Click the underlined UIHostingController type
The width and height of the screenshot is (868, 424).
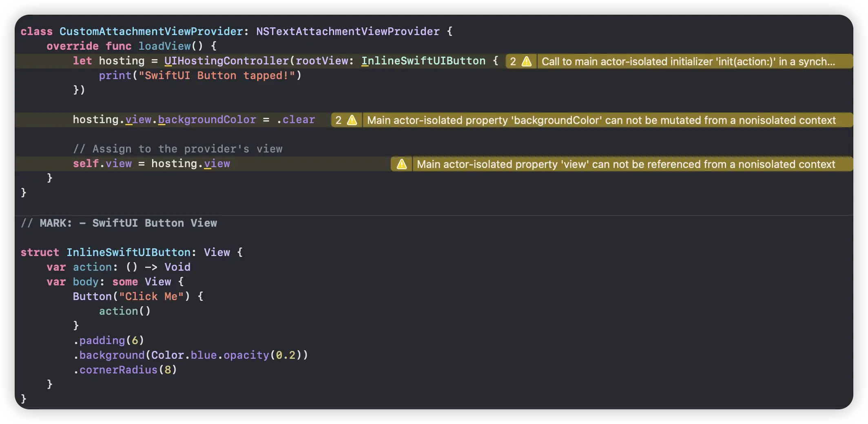[x=226, y=61]
